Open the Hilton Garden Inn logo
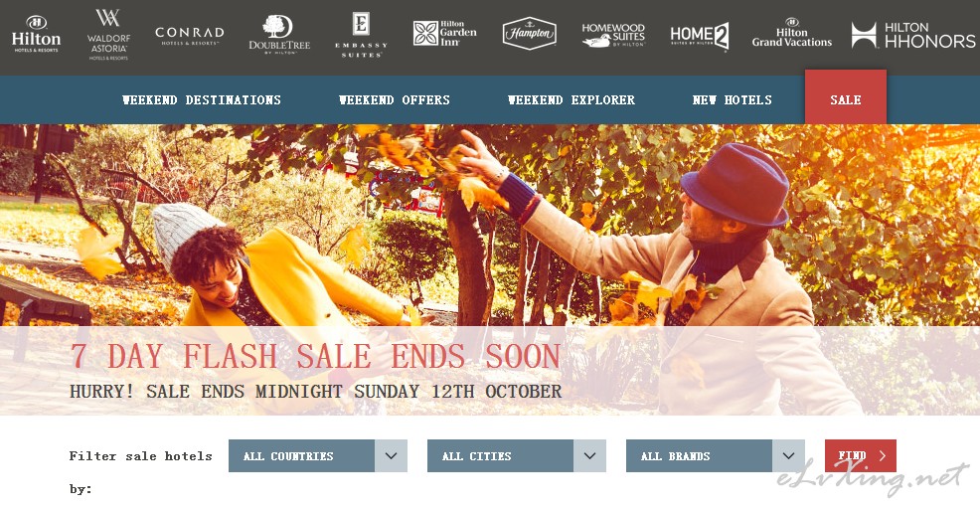The image size is (980, 510). pyautogui.click(x=445, y=33)
